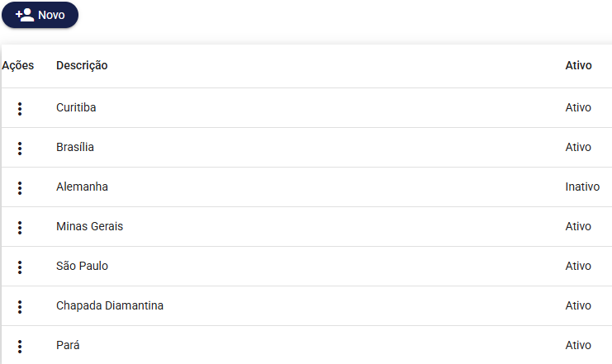Open actions menu for Brasília row

[20, 148]
